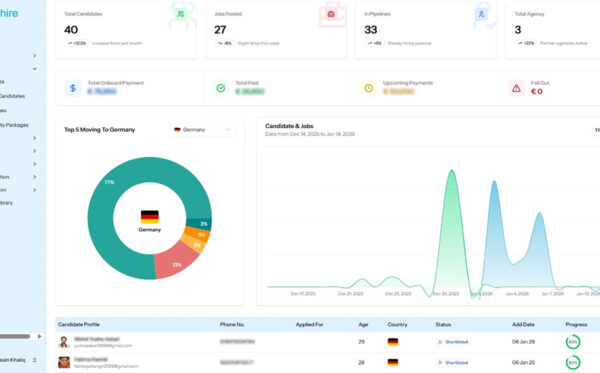Open the Germany country dropdown

click(x=202, y=130)
